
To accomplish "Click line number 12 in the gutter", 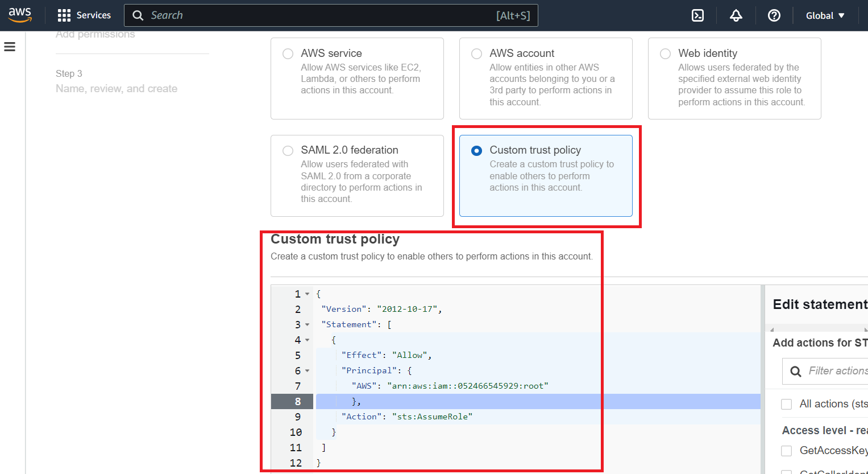I will pos(296,463).
